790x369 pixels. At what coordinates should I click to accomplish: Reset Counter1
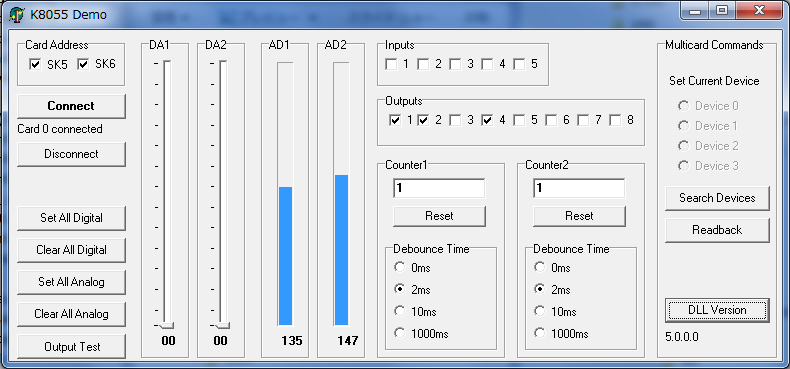coord(439,216)
